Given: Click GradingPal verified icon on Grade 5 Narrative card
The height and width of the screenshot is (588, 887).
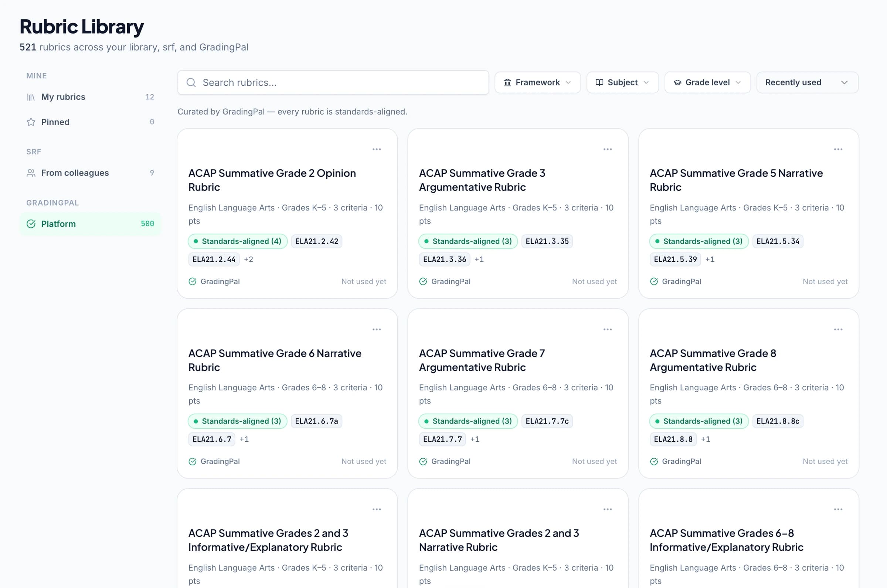Looking at the screenshot, I should click(x=654, y=282).
